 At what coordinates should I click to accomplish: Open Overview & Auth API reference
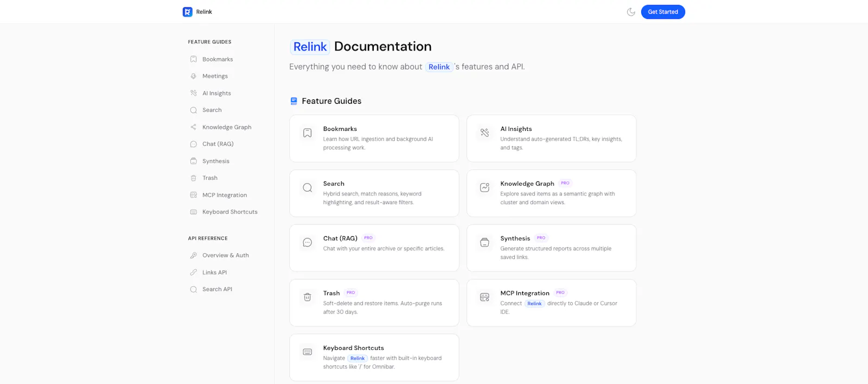coord(226,255)
